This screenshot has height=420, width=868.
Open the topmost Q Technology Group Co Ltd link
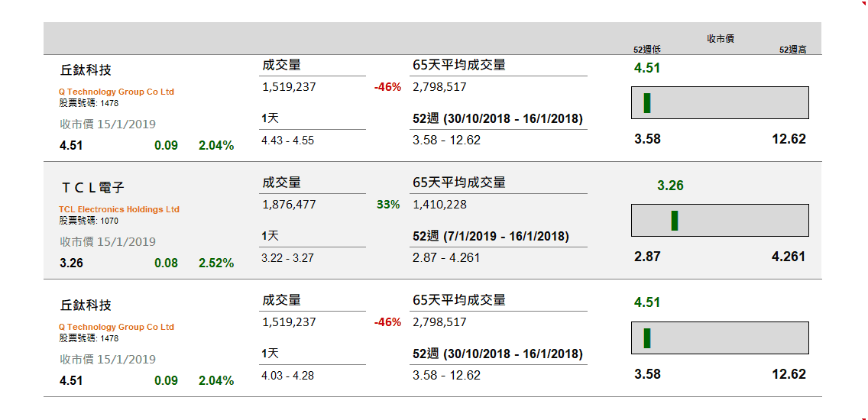(117, 92)
